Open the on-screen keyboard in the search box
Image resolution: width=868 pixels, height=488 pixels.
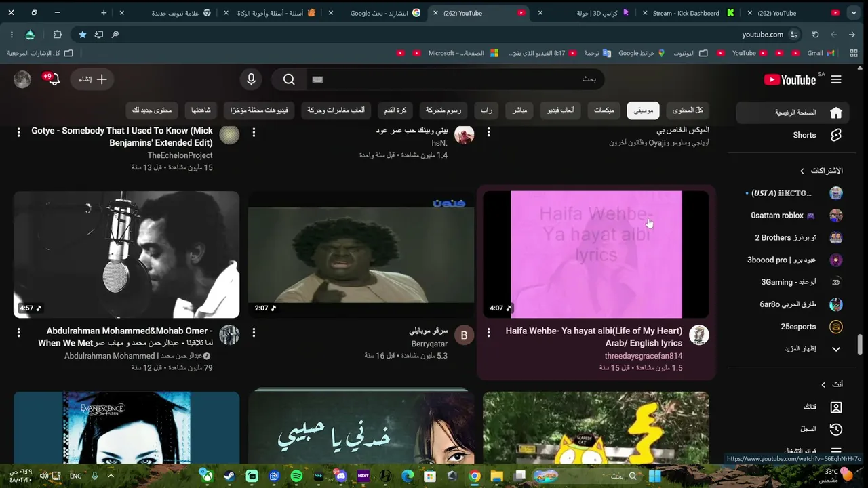317,79
